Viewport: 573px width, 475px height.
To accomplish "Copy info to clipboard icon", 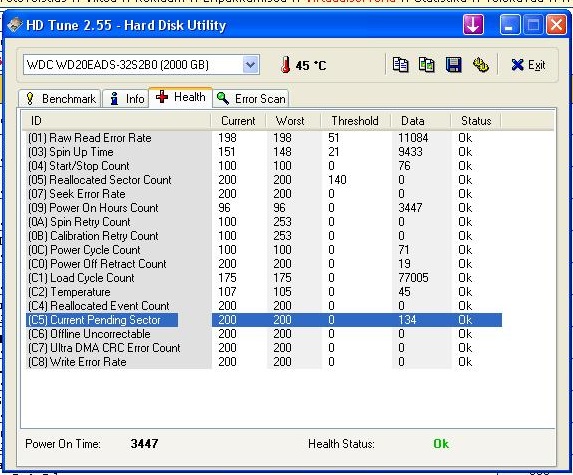I will (400, 65).
